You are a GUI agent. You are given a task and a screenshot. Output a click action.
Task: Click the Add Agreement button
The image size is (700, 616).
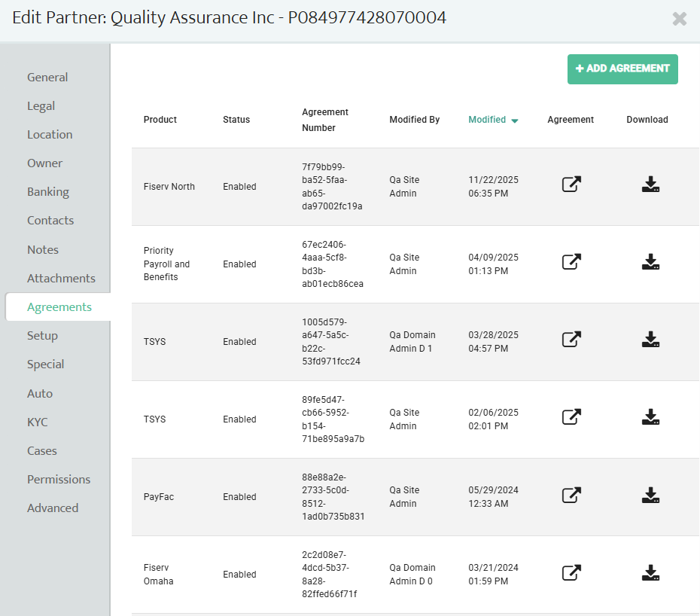click(x=622, y=69)
